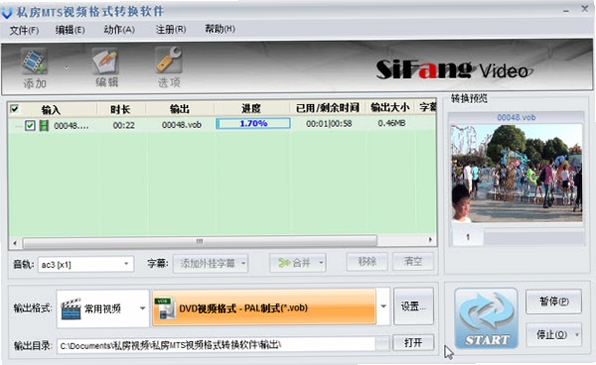Click the 00:01|00:58 time cell
Image resolution: width=596 pixels, height=365 pixels.
pos(329,124)
